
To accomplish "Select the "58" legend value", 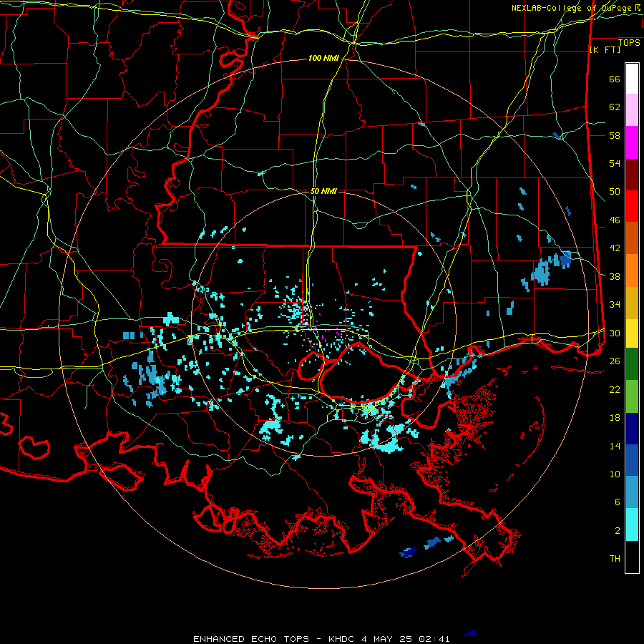I will 615,135.
